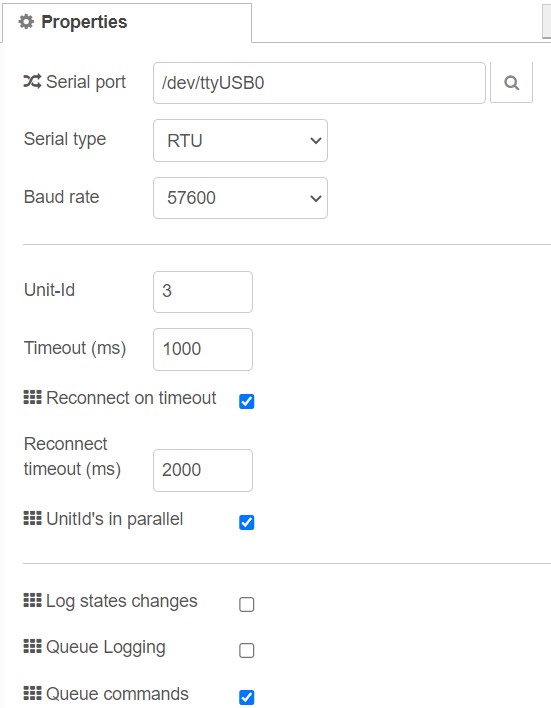551x708 pixels.
Task: Click the Properties gear icon
Action: [x=26, y=22]
